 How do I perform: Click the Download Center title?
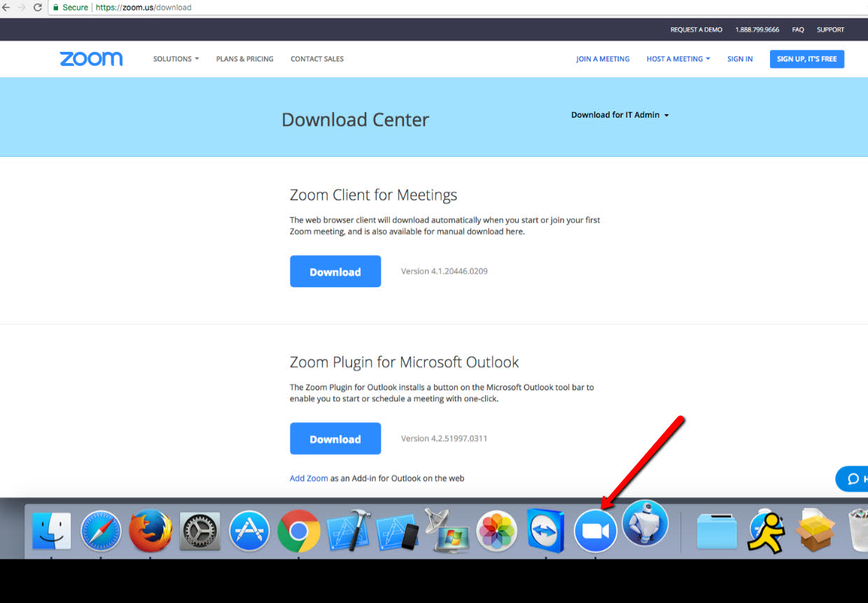click(x=355, y=120)
